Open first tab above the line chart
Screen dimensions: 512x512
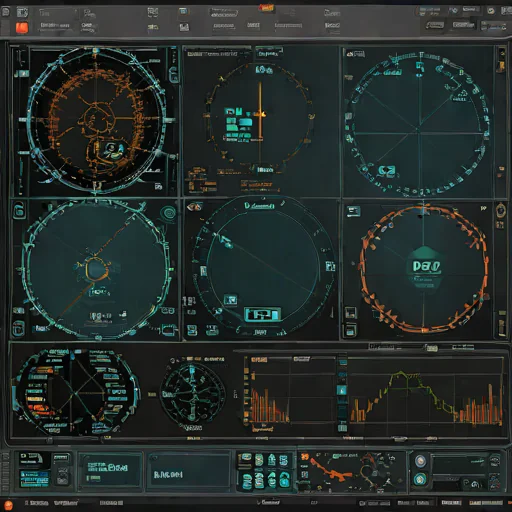(381, 347)
